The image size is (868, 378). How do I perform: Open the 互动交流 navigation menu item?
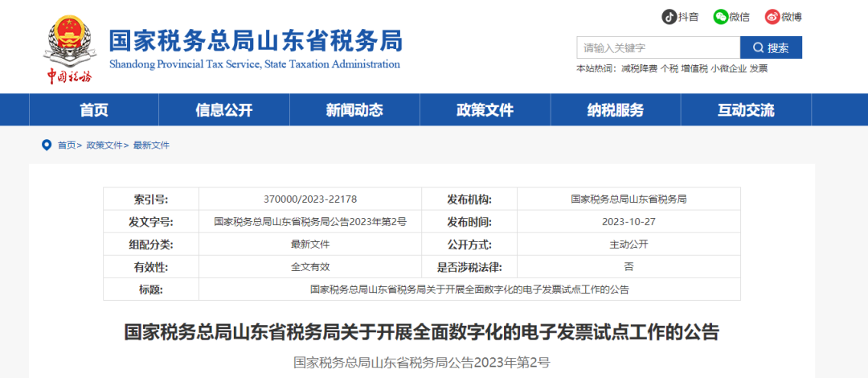tap(746, 110)
